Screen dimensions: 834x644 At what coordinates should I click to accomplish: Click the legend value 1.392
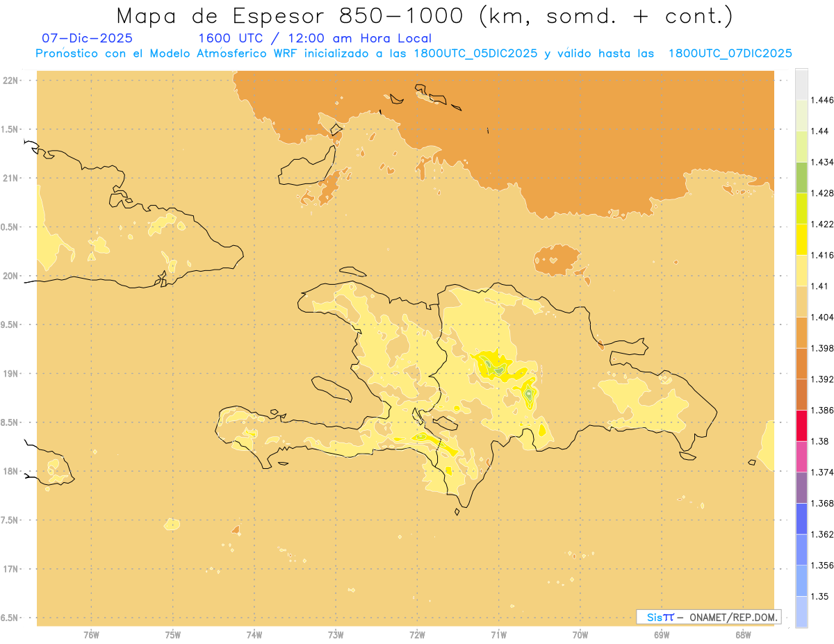[823, 379]
